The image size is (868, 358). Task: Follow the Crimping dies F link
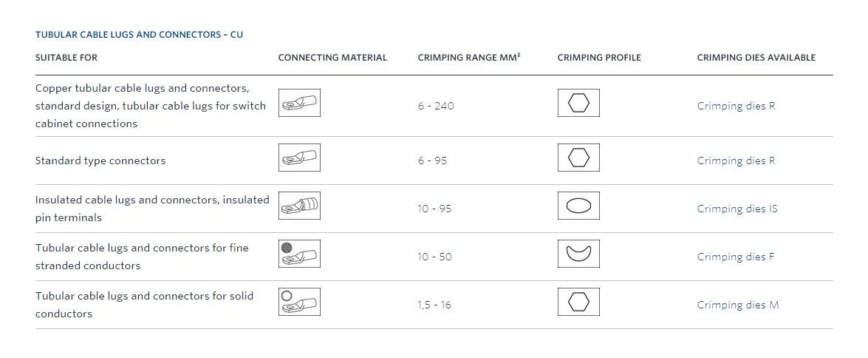pos(735,257)
